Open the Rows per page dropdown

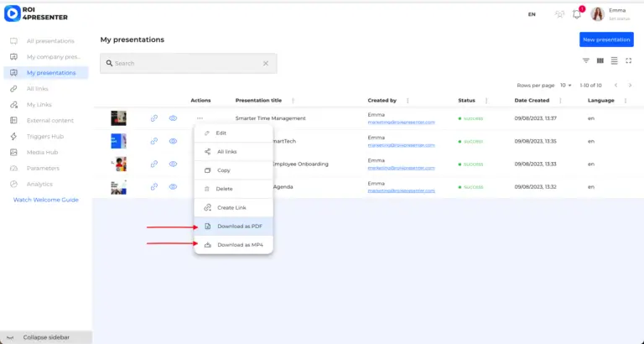[568, 86]
